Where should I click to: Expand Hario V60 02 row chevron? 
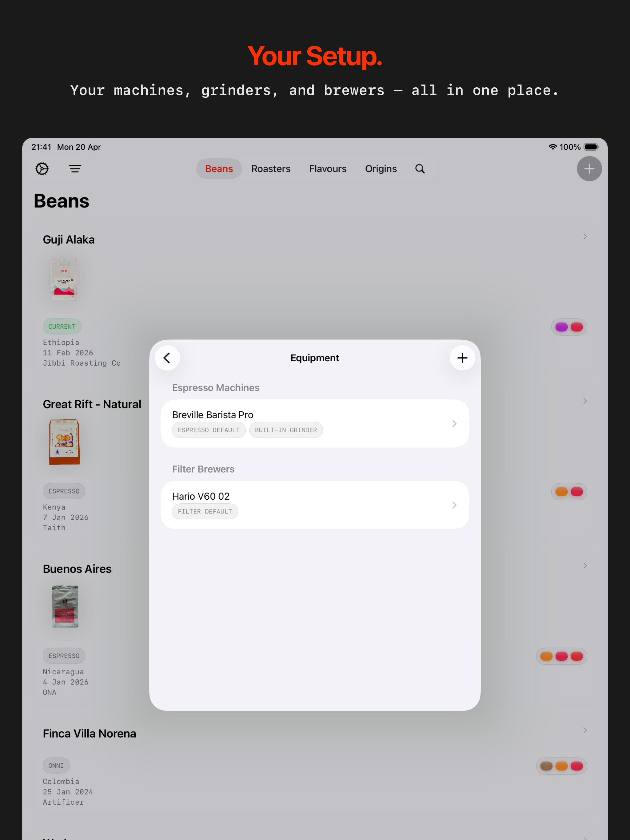pos(454,505)
